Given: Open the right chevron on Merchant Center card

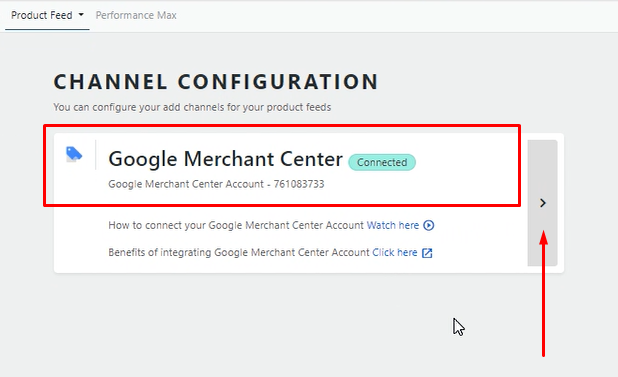Looking at the screenshot, I should [x=543, y=203].
